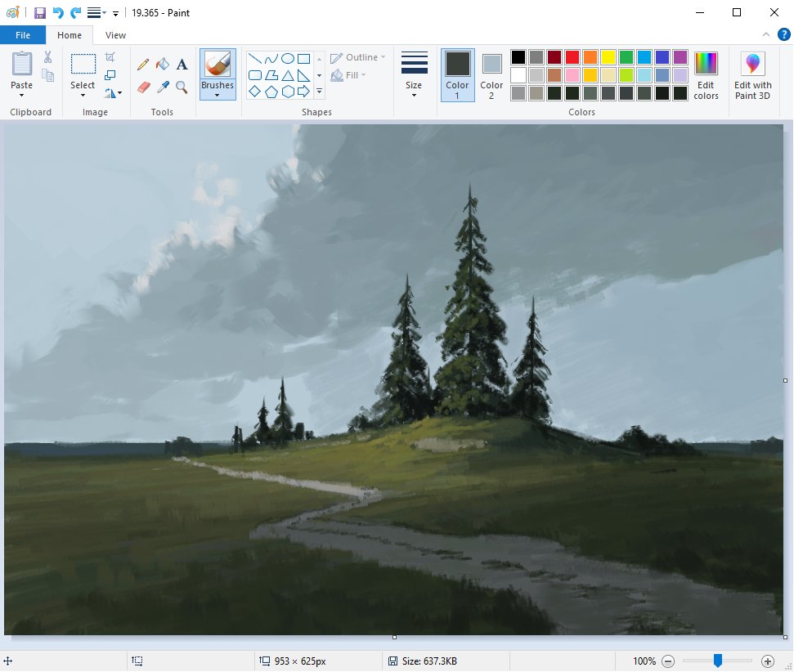Select the Text tool
794x672 pixels.
coord(182,65)
